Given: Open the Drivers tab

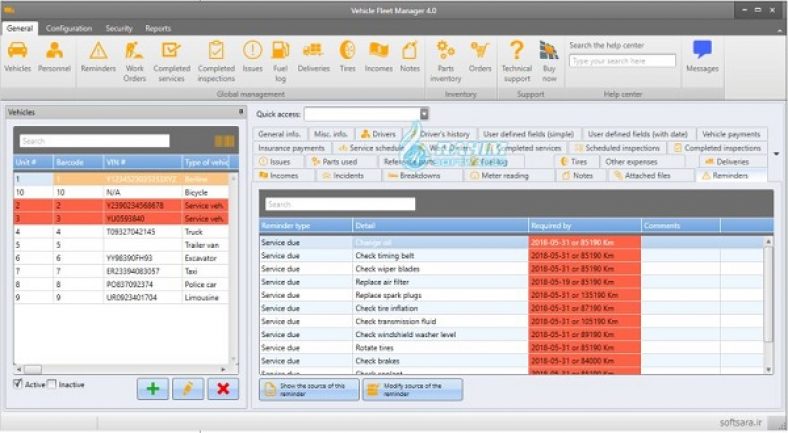Looking at the screenshot, I should coord(378,134).
